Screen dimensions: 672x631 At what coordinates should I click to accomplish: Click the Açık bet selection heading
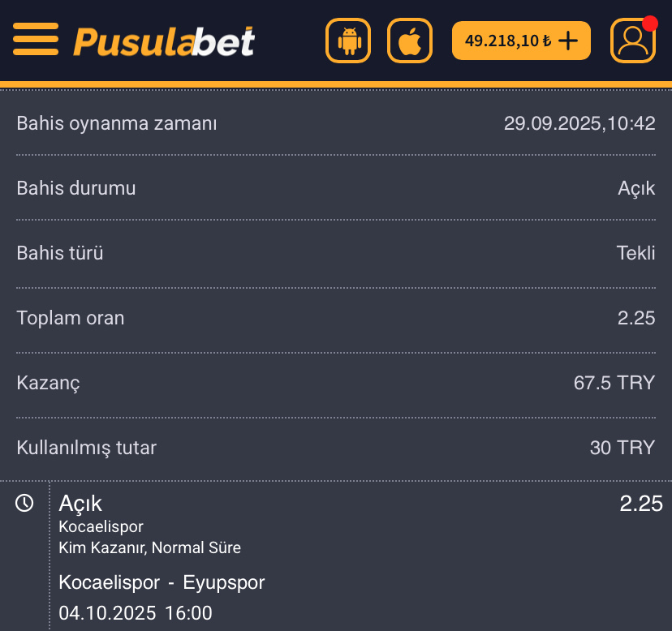click(x=80, y=504)
